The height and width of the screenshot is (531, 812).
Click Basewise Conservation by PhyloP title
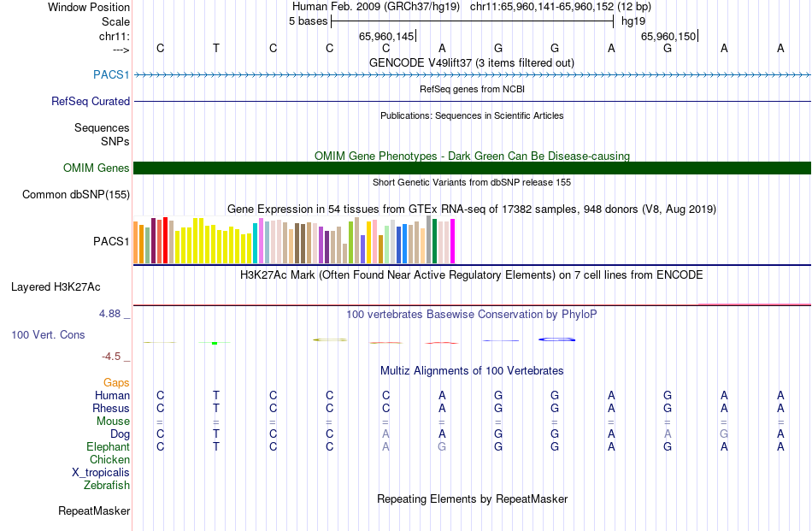[x=471, y=315]
